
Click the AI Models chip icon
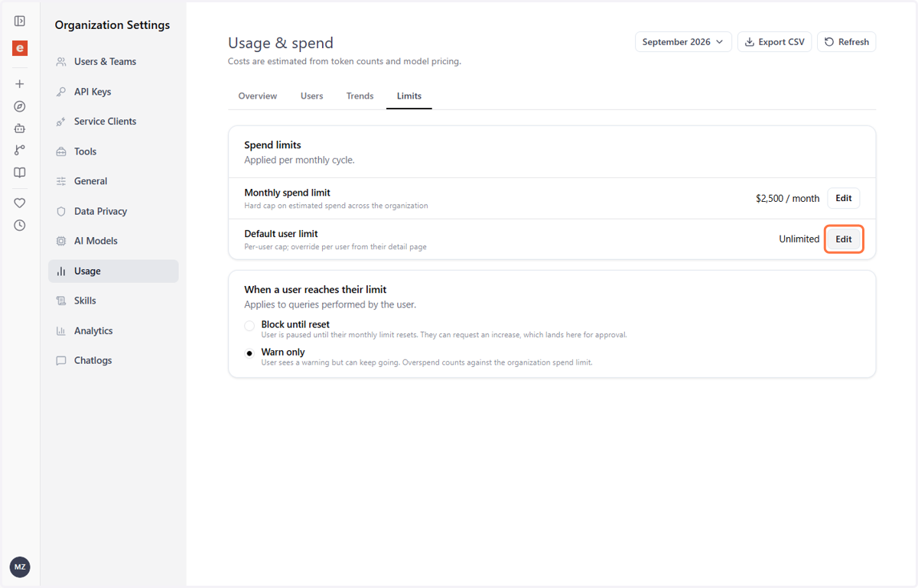coord(61,241)
